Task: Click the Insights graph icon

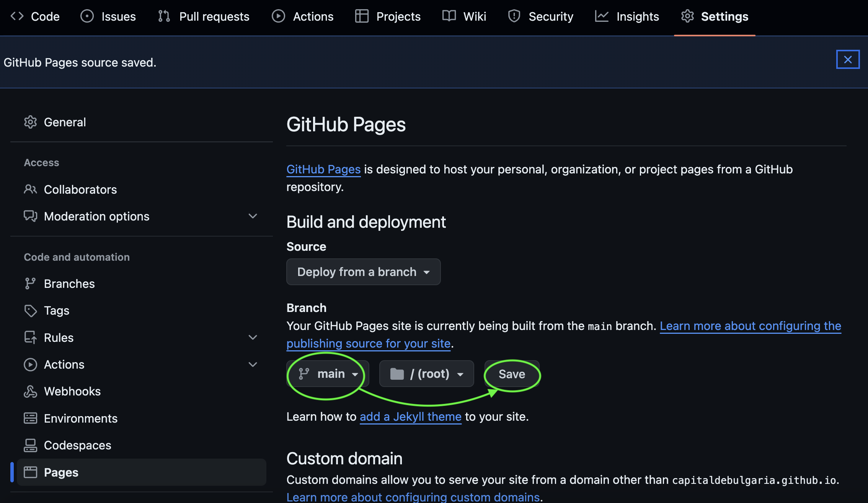Action: point(602,16)
